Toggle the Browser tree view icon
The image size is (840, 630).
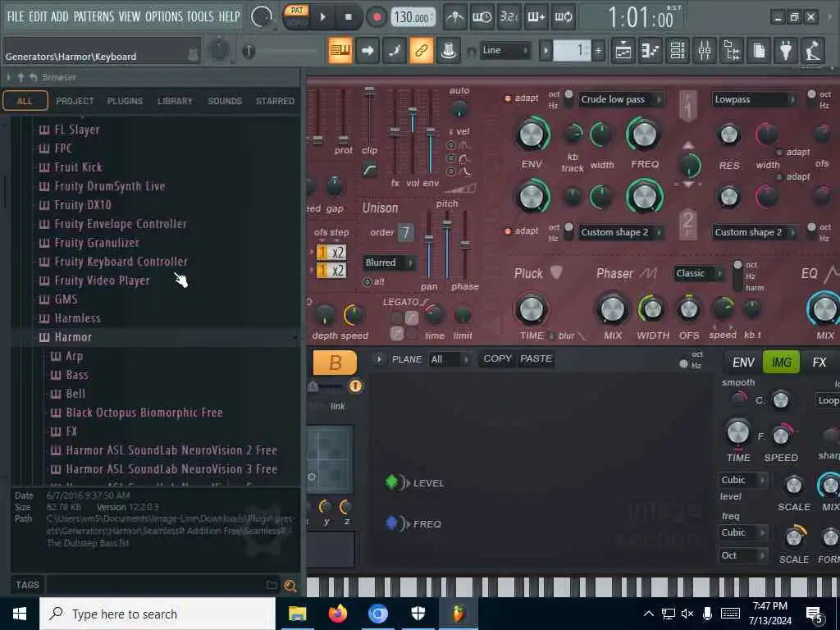pyautogui.click(x=732, y=51)
